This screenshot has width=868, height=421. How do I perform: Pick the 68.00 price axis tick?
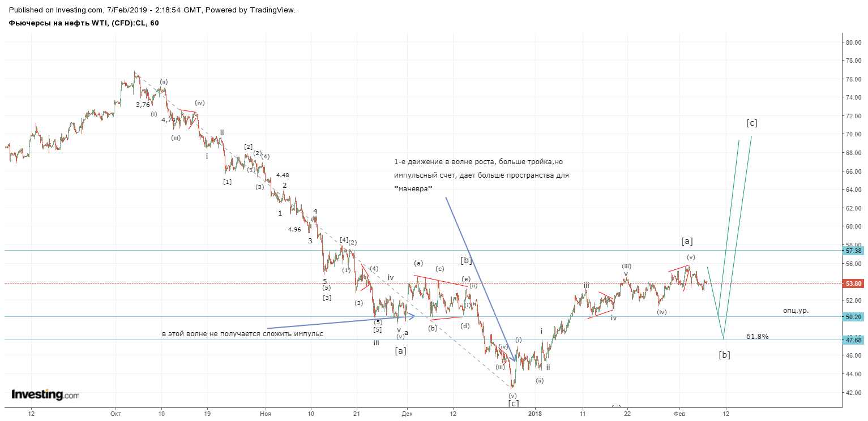pos(853,153)
